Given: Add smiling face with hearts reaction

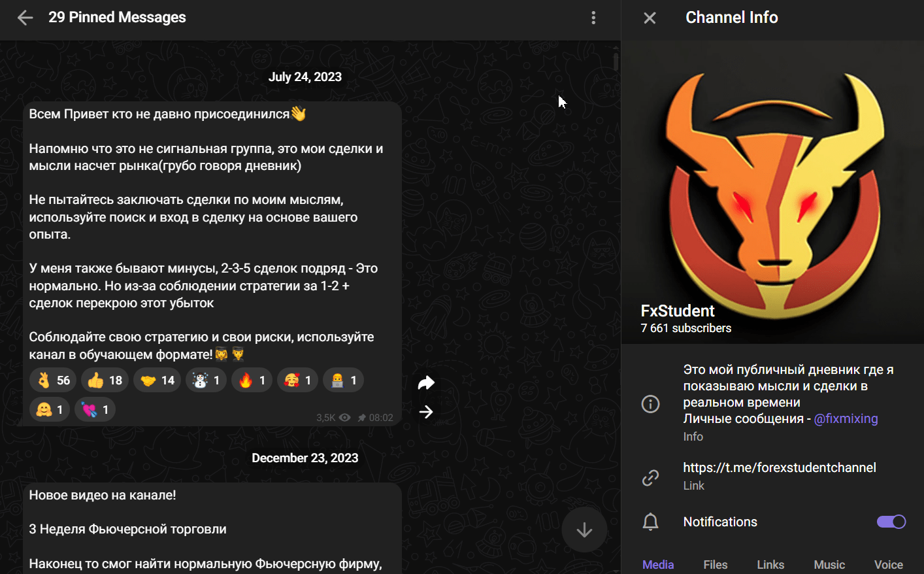Looking at the screenshot, I should click(298, 380).
